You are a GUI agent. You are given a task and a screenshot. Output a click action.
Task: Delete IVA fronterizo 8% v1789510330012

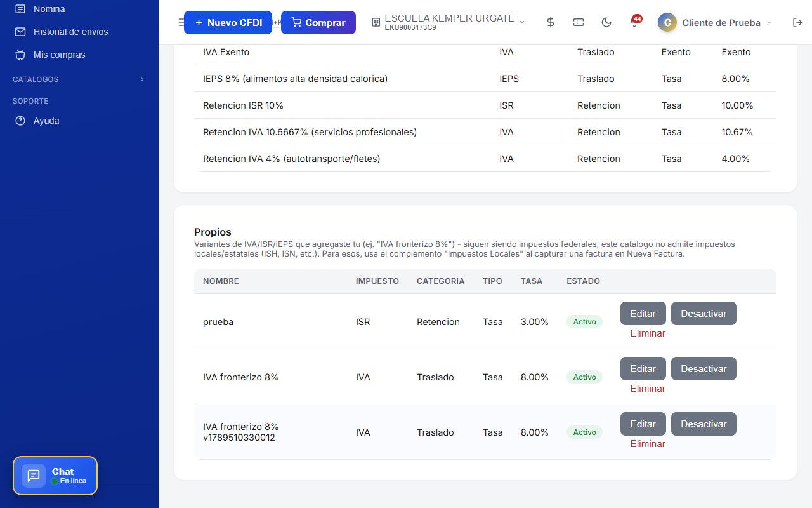648,444
